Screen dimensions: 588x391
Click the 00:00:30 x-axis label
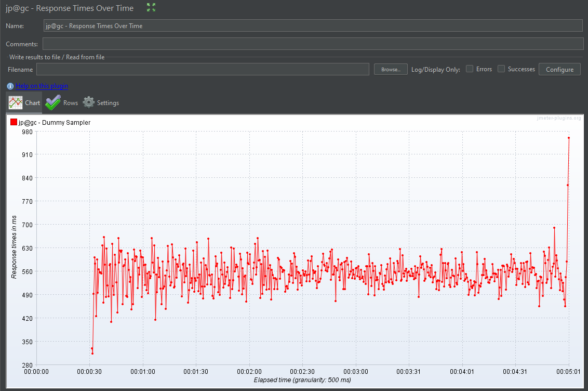click(x=89, y=371)
